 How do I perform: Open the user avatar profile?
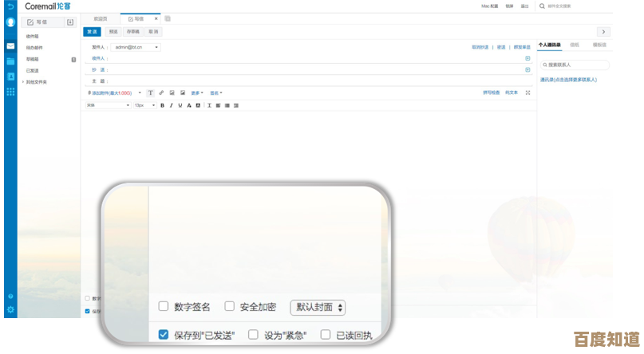10,22
